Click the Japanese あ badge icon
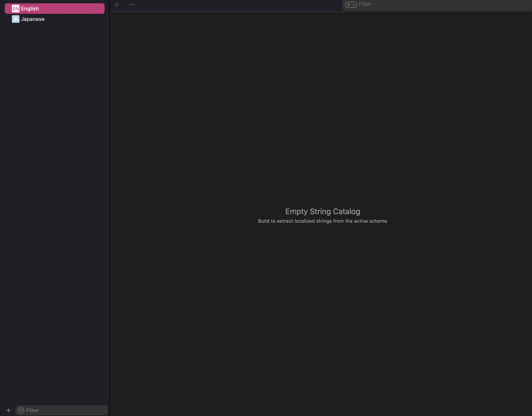 [16, 19]
